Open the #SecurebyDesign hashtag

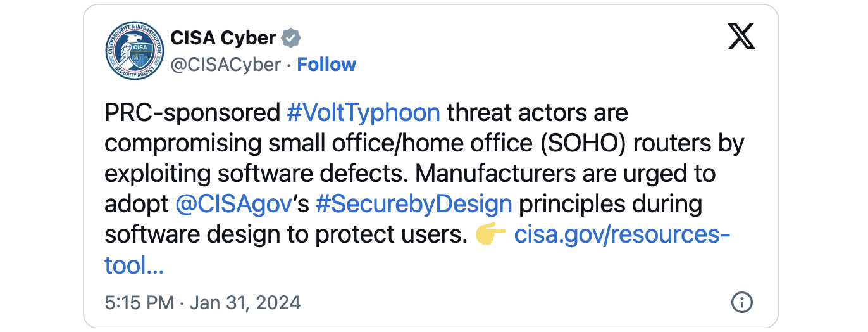coord(413,204)
